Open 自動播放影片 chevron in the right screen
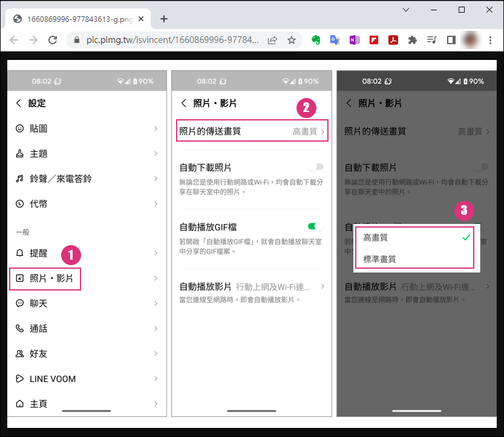504x437 pixels. coord(488,286)
